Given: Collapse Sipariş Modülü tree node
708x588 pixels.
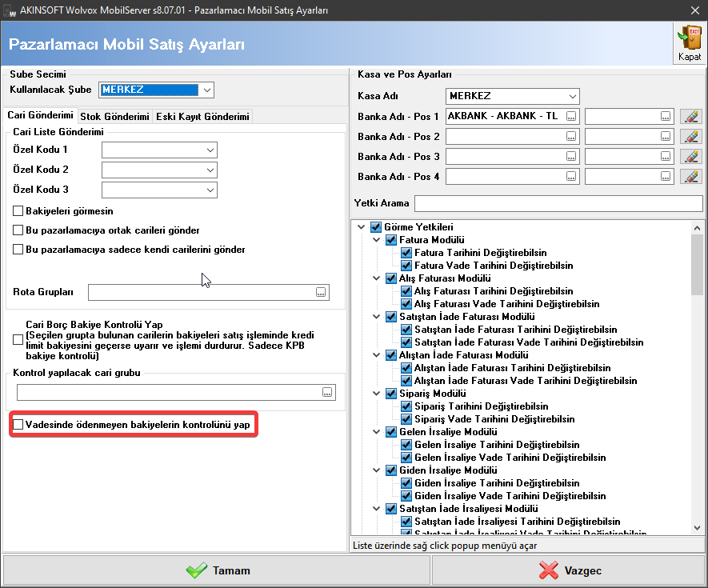Looking at the screenshot, I should click(x=377, y=394).
